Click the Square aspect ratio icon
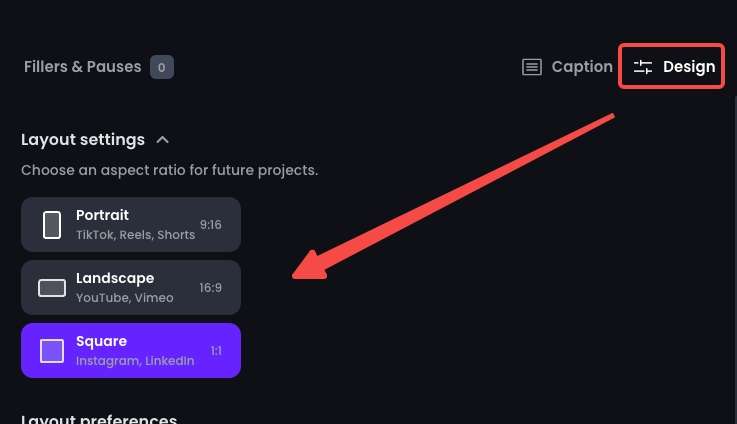The image size is (737, 424). 52,351
